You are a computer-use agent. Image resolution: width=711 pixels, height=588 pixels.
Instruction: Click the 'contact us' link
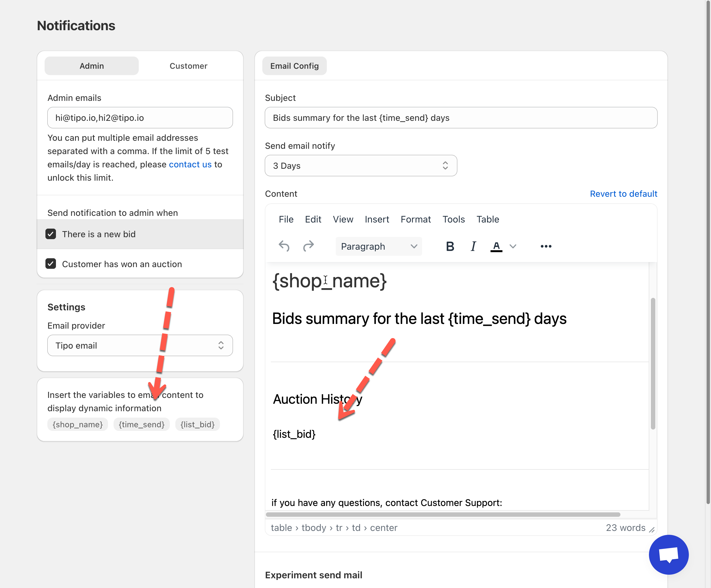190,165
